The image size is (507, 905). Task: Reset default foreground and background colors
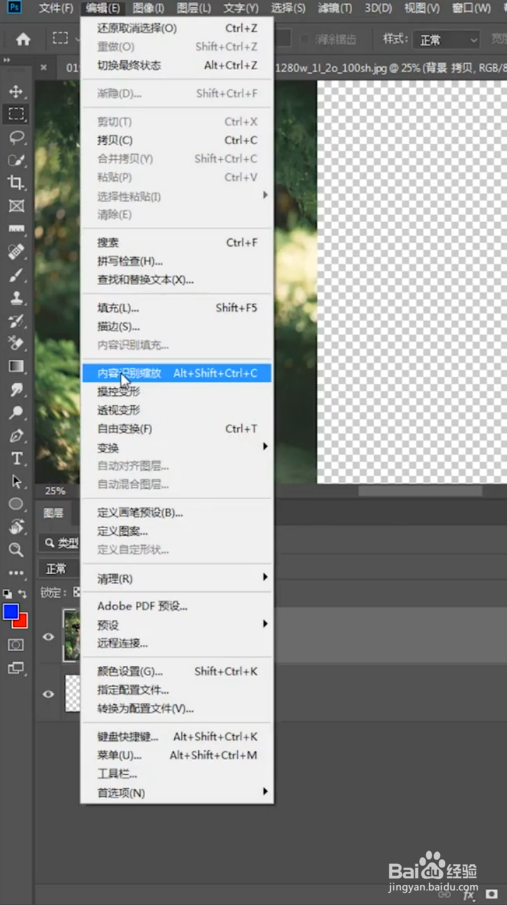coord(8,593)
